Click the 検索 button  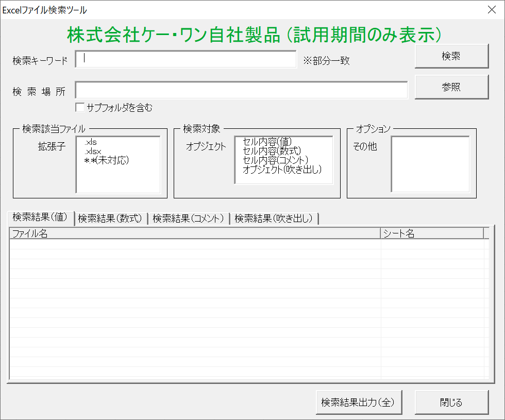[x=451, y=56]
